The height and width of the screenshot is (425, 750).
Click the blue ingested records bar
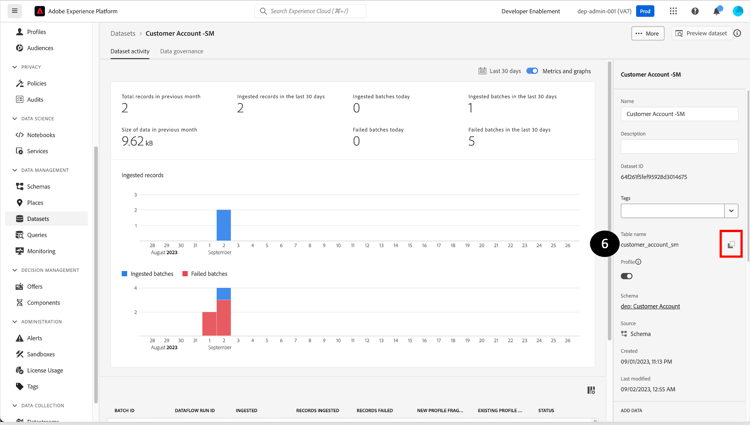pos(223,225)
